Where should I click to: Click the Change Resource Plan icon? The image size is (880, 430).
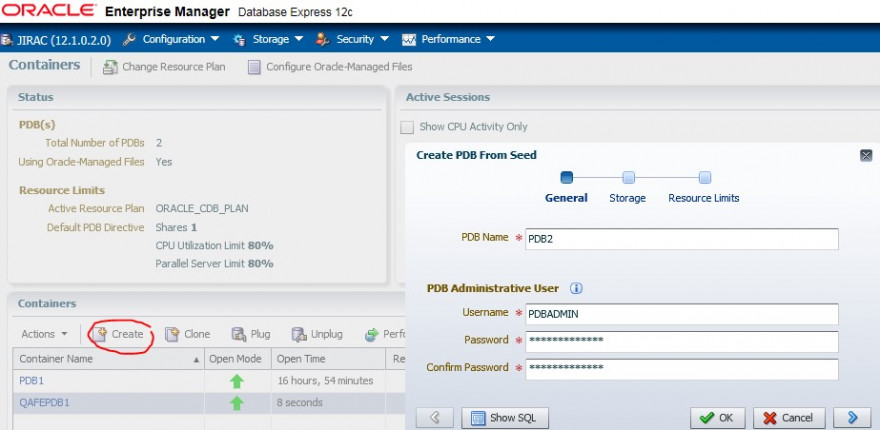110,67
